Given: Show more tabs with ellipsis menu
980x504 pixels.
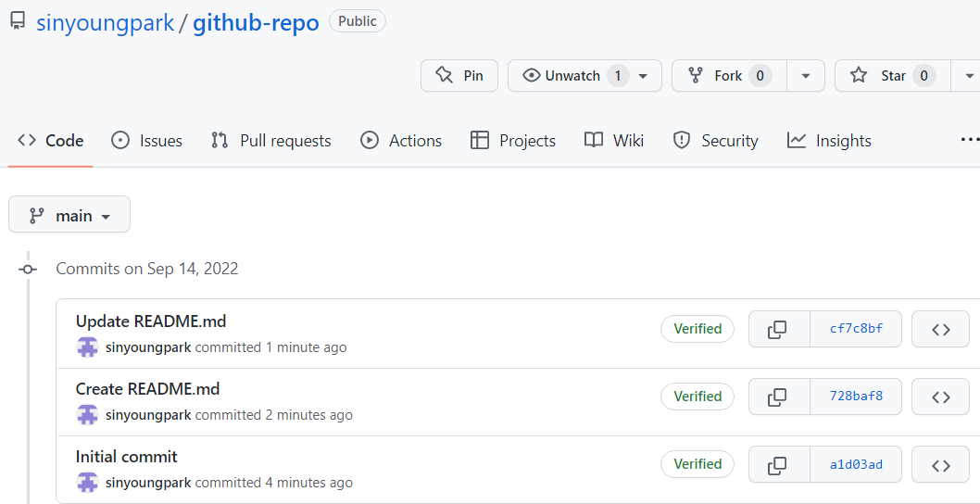Looking at the screenshot, I should coord(970,140).
